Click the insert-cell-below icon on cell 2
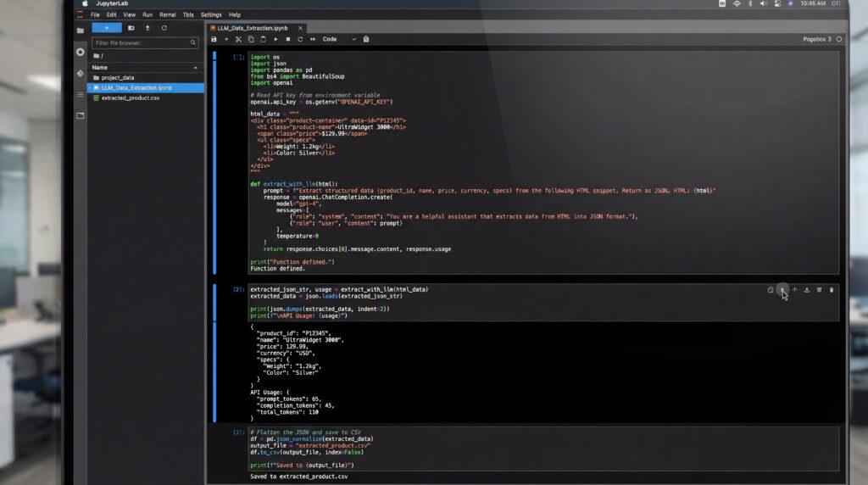This screenshot has height=485, width=868. pos(820,290)
